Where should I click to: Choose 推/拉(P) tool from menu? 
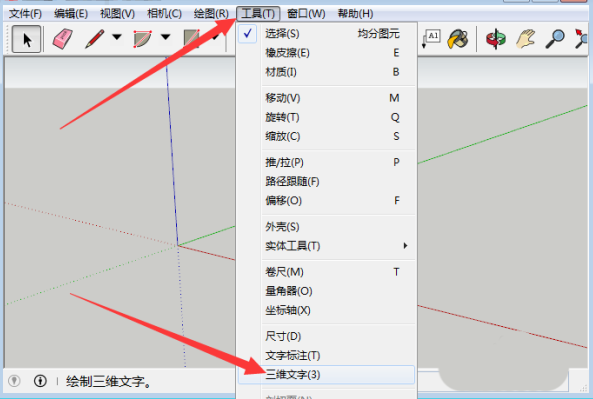coord(326,163)
